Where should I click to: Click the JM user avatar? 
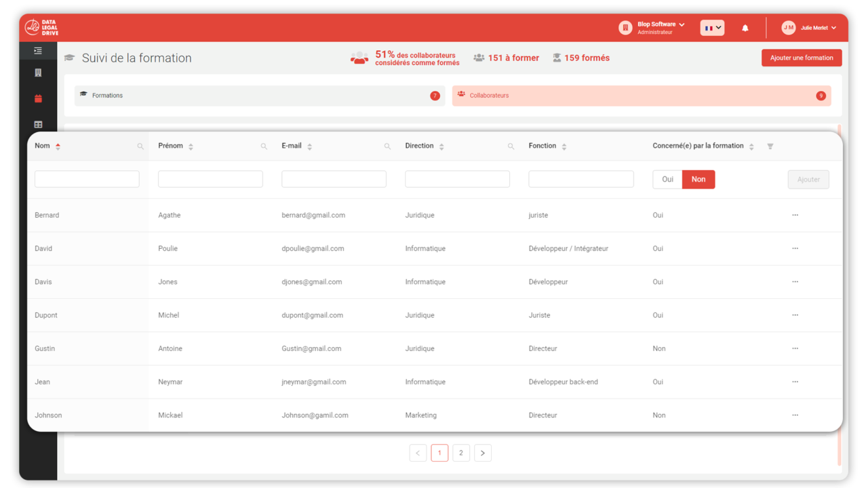(788, 28)
